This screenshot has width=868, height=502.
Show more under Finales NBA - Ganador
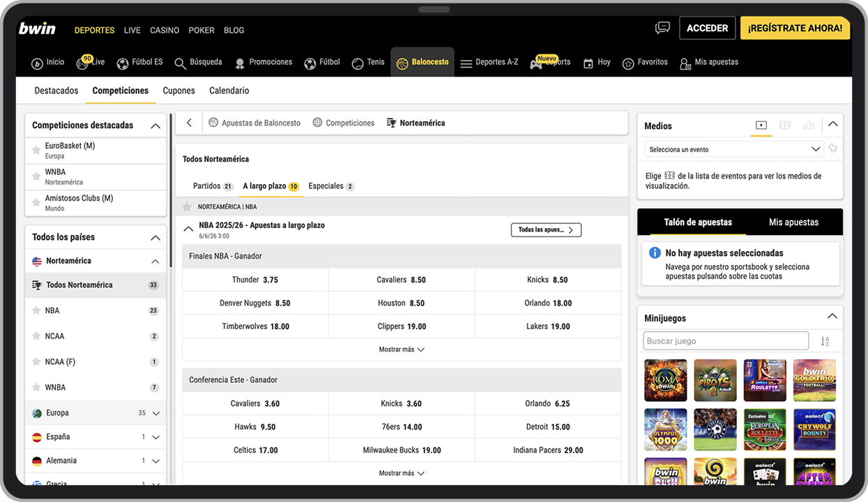[402, 349]
